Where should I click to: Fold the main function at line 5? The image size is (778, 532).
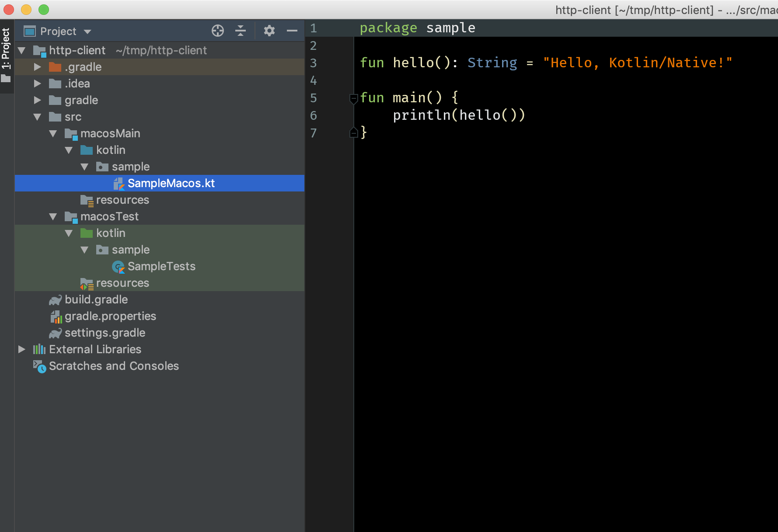coord(354,98)
